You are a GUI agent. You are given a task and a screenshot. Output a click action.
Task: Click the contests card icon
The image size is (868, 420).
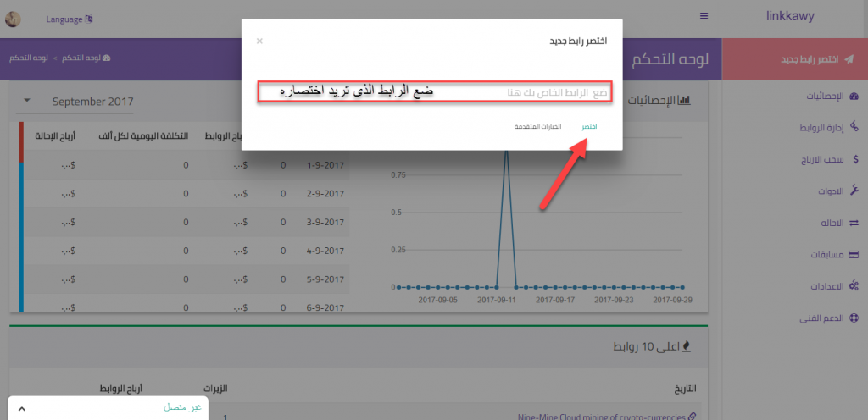[x=854, y=255]
